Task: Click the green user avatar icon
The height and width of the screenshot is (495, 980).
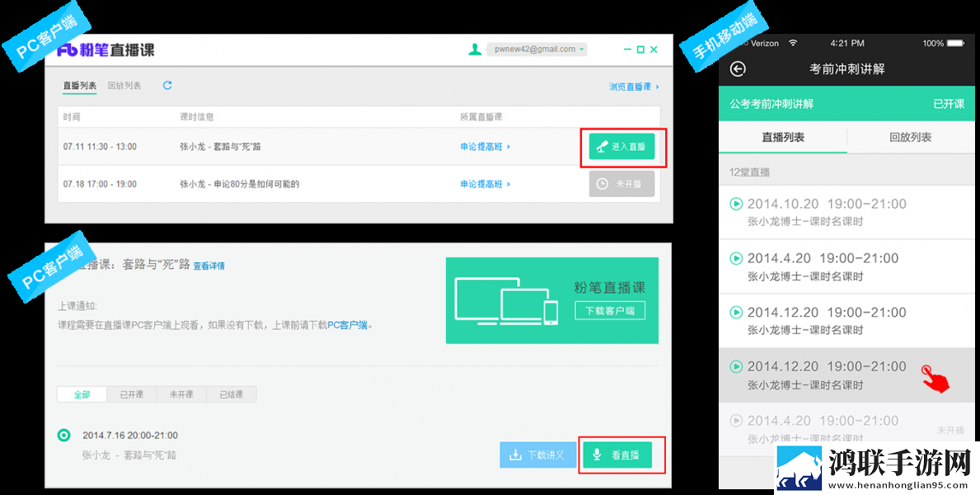Action: (x=475, y=49)
